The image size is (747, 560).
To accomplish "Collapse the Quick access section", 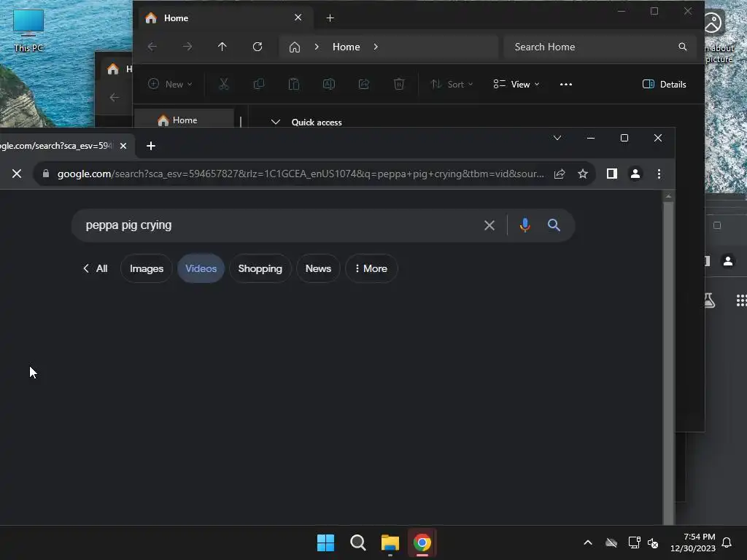I will (x=275, y=122).
